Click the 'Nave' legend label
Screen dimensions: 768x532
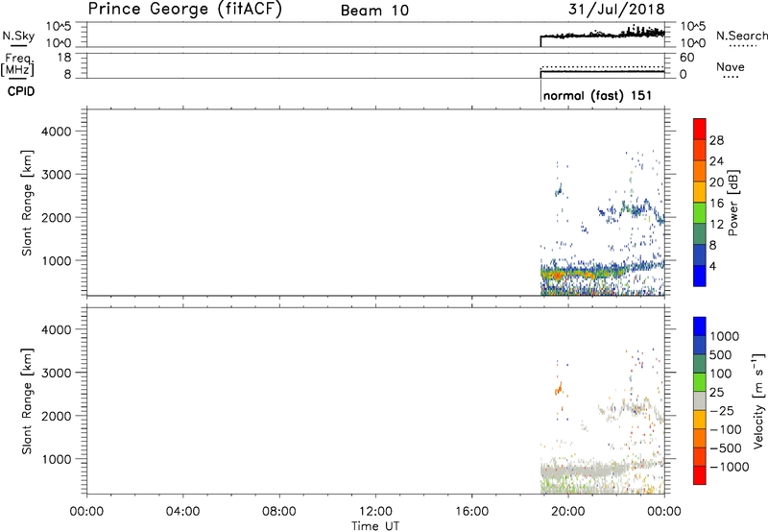731,66
